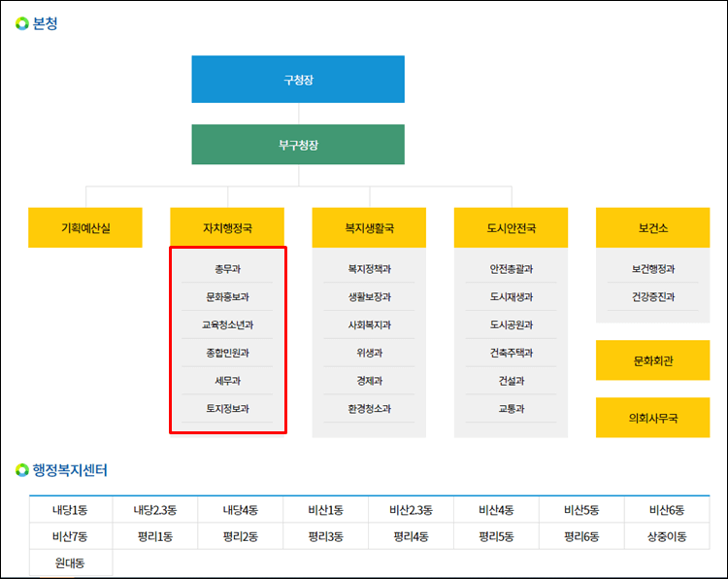728x579 pixels.
Task: Go to 건설과
Action: click(x=512, y=381)
